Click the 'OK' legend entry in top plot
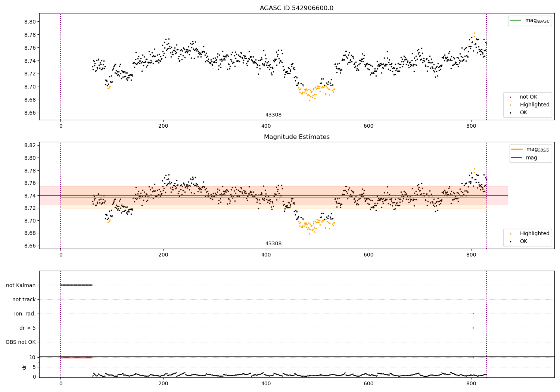 [523, 112]
